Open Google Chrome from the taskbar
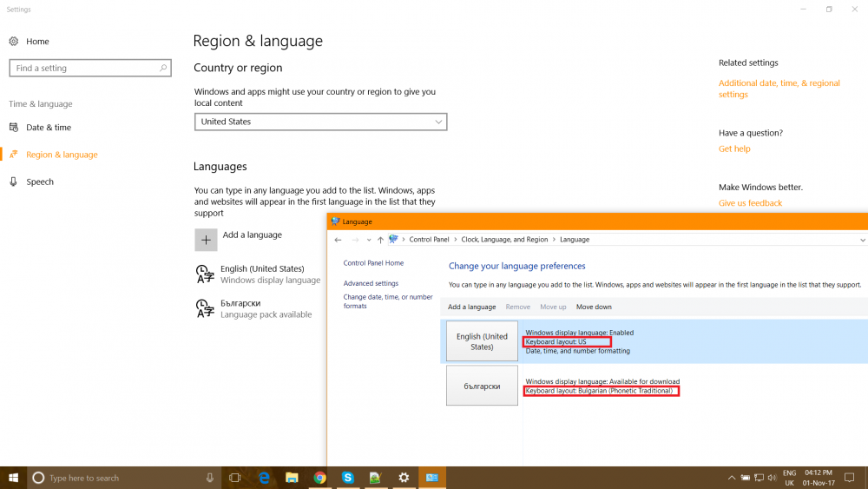 pyautogui.click(x=320, y=478)
